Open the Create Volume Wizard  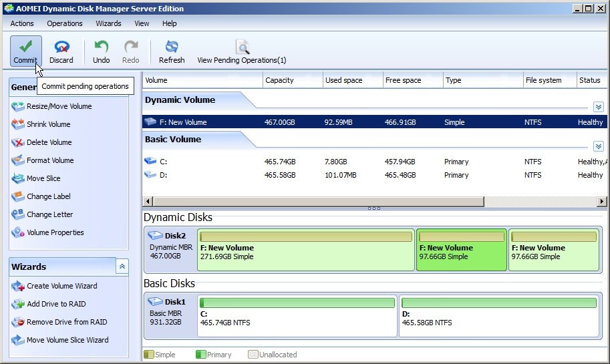[61, 286]
